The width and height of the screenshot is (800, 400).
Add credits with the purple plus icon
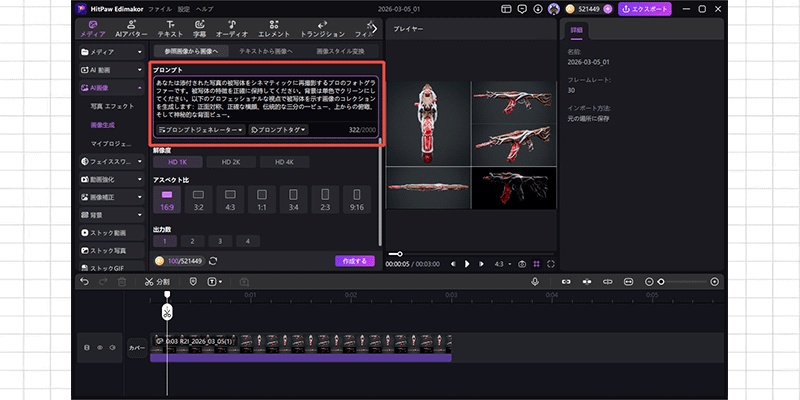607,9
